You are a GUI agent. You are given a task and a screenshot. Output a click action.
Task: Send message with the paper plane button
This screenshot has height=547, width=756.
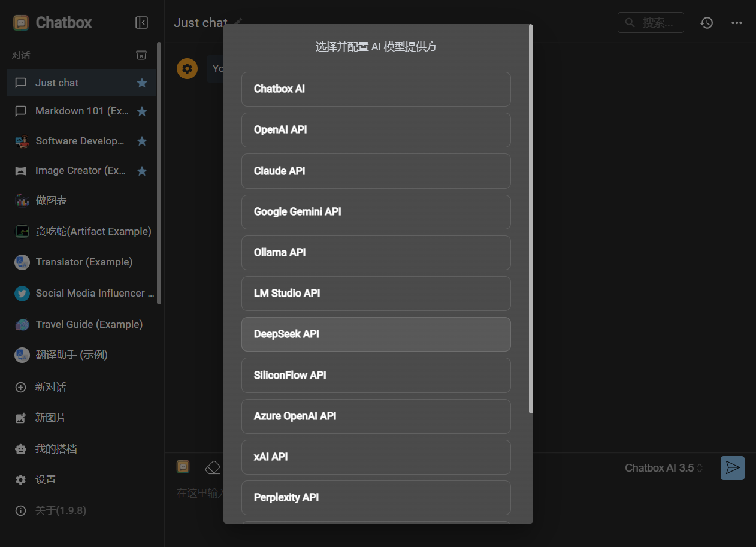coord(732,468)
